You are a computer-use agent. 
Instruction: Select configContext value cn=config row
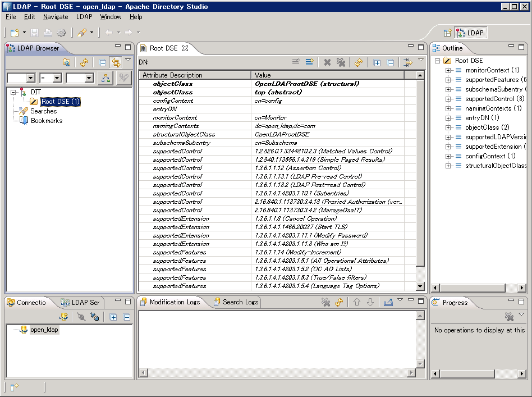pos(268,101)
